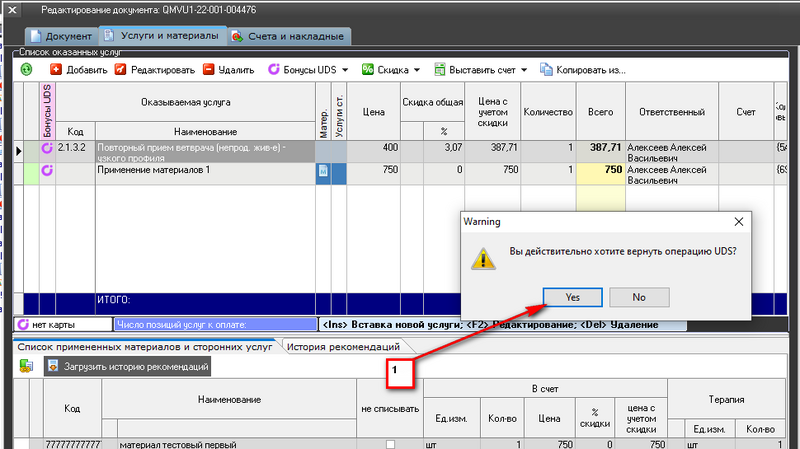Image resolution: width=800 pixels, height=449 pixels.
Task: Click the green refresh icon in toolbar
Action: click(x=26, y=70)
